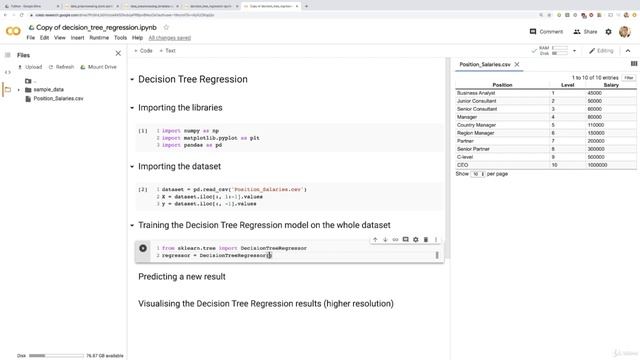
Task: Select the Predicting a new result heading
Action: [182, 277]
